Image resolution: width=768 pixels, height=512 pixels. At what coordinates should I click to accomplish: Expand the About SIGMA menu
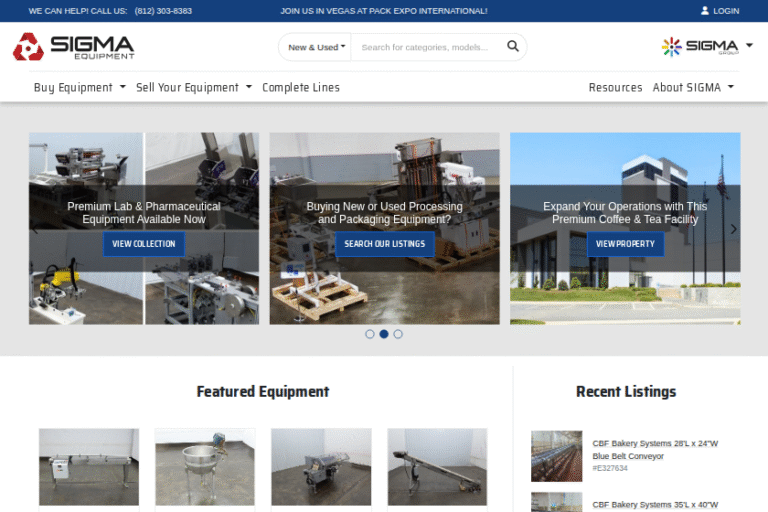[693, 87]
